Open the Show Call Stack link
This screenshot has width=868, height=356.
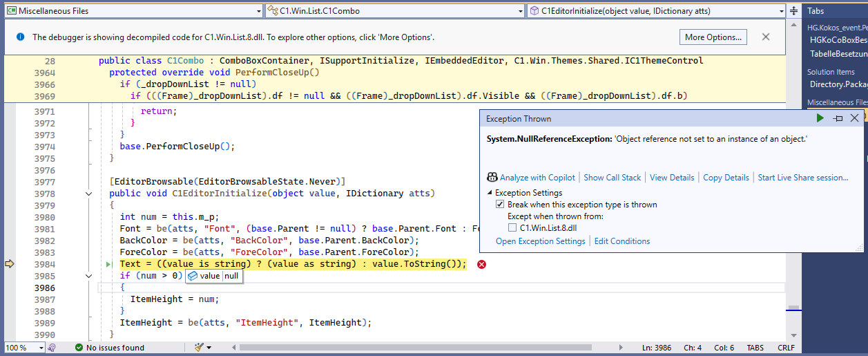[612, 178]
